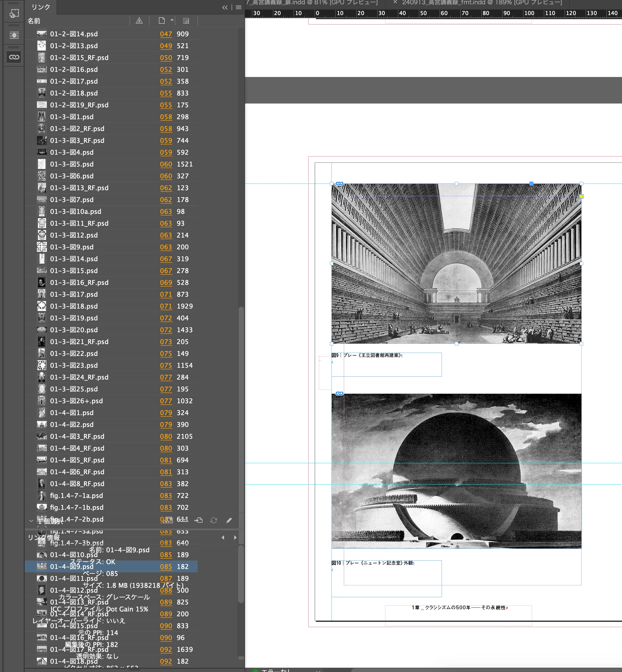This screenshot has width=622, height=672.
Task: Open the Links panel icon in dock
Action: click(x=14, y=57)
